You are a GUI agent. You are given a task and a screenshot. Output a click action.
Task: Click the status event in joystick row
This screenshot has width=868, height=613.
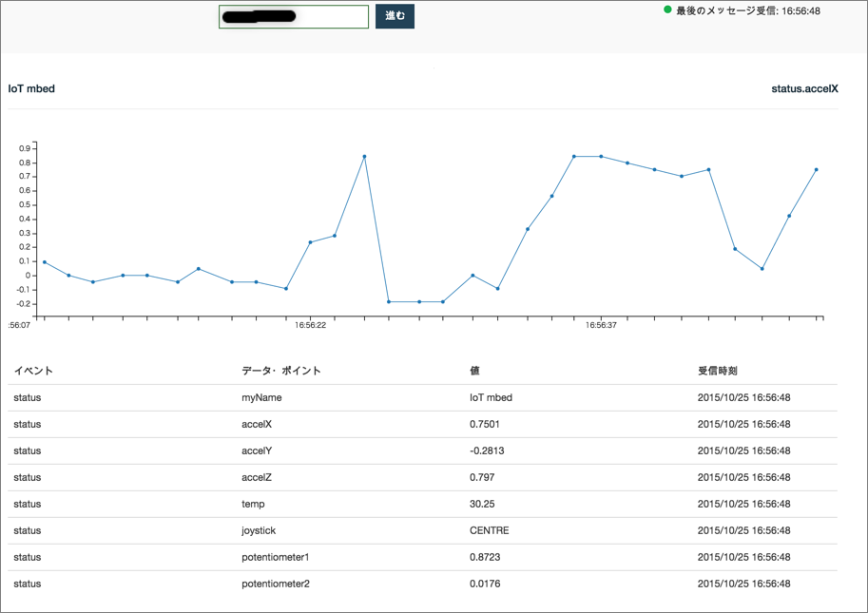coord(28,530)
